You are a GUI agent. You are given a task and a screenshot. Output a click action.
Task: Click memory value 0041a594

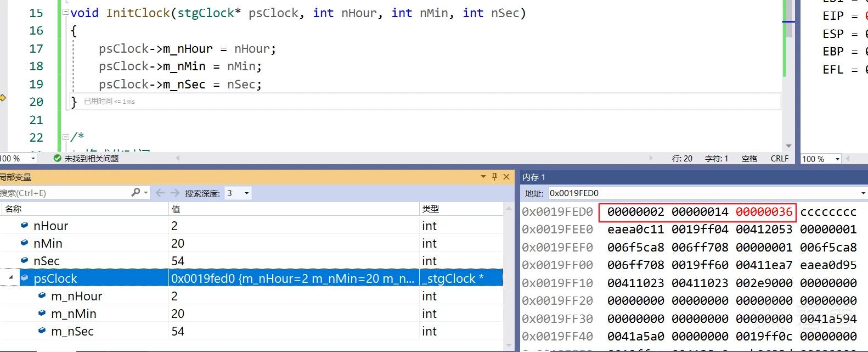coord(828,319)
